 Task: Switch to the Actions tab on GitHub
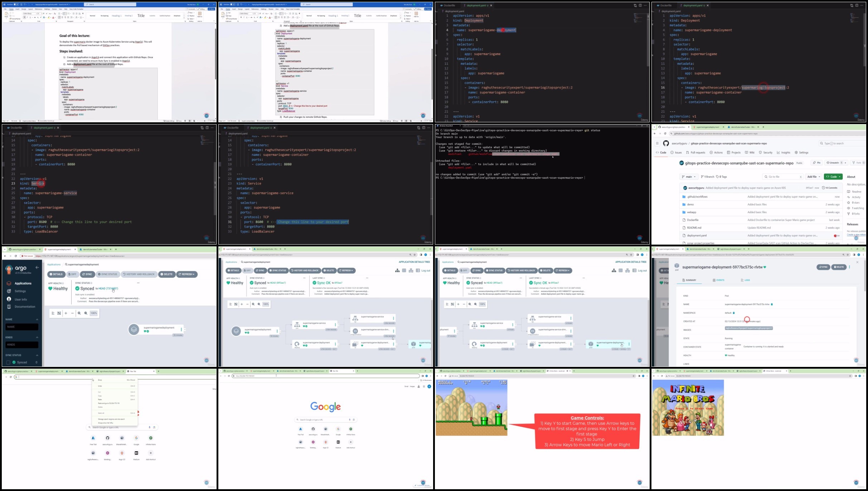tap(716, 153)
